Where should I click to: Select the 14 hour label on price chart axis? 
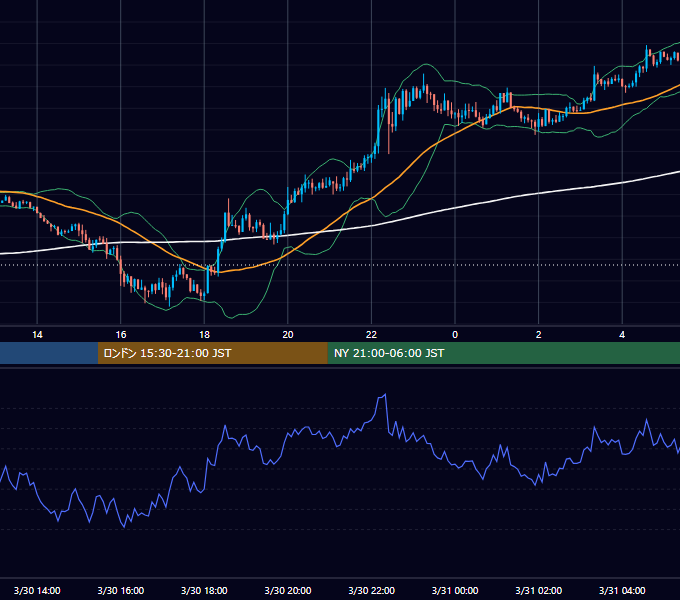point(37,335)
